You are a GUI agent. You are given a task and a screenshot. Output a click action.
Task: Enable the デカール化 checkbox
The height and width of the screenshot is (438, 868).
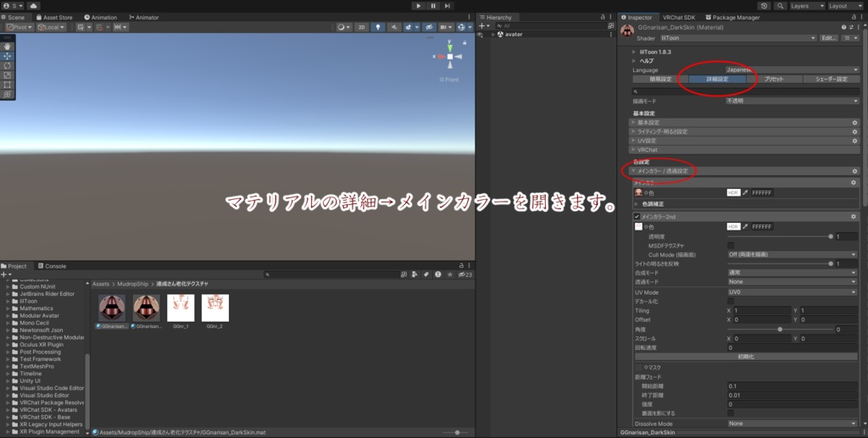[x=731, y=302]
